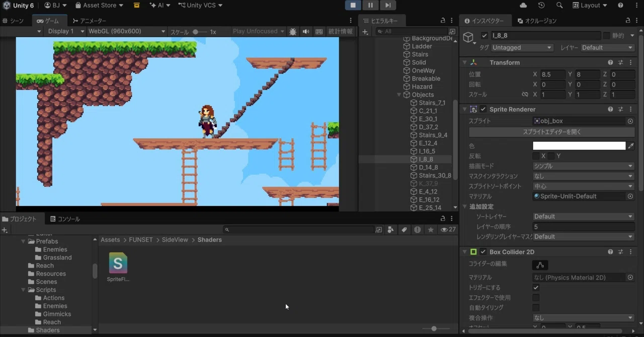
Task: Click the Open Sprite Editor button
Action: pyautogui.click(x=551, y=132)
